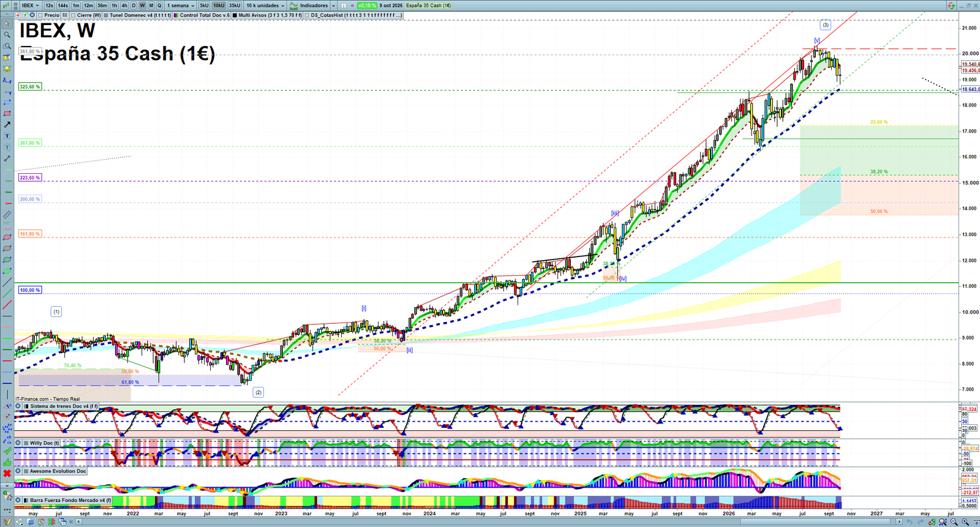Open the 1 semana period dropdown
The width and height of the screenshot is (980, 527).
(181, 6)
